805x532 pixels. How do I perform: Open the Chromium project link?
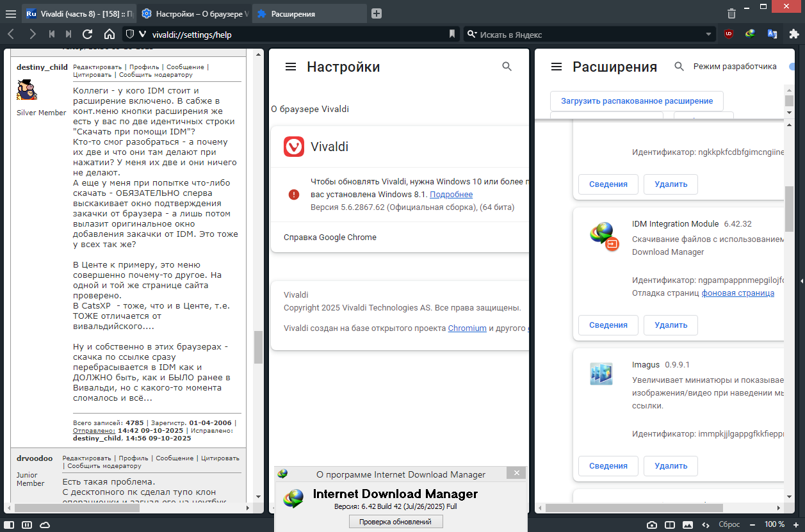pos(467,328)
